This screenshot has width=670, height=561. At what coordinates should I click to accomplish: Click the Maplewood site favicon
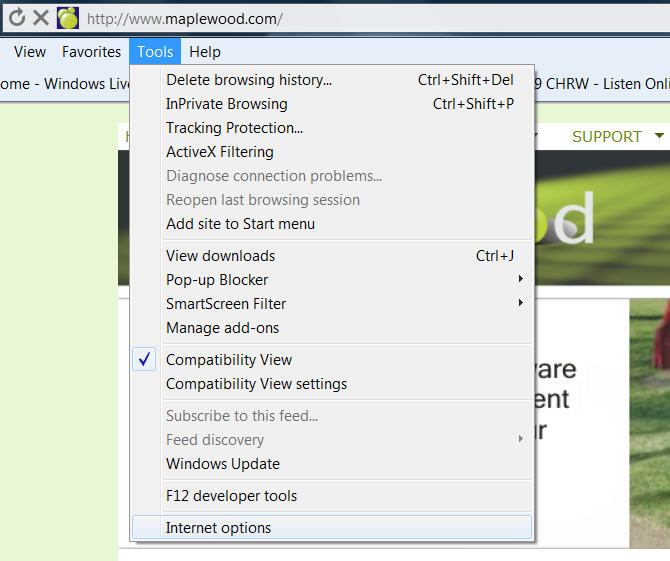coord(68,18)
